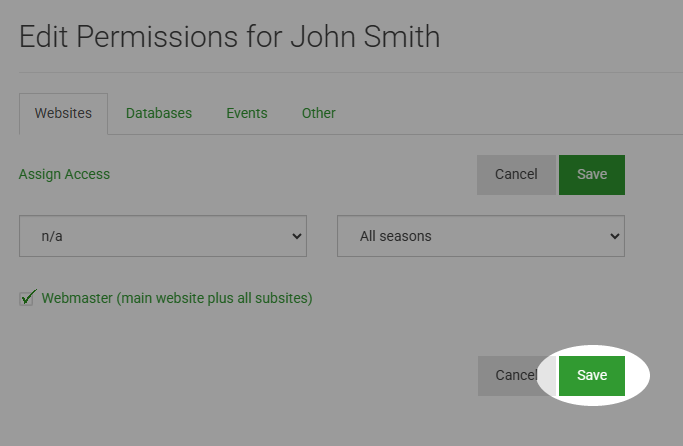The image size is (683, 446).
Task: Click the chevron arrow on the All seasons dropdown
Action: coord(615,236)
